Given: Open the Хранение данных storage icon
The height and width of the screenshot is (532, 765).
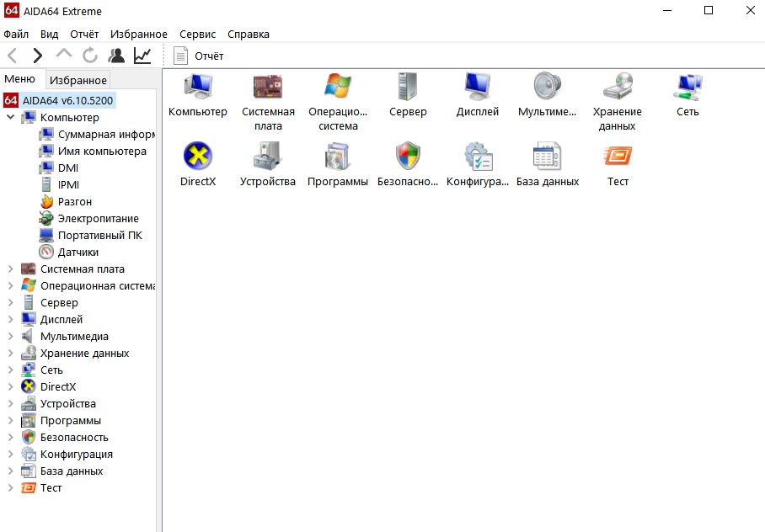Looking at the screenshot, I should 617,87.
